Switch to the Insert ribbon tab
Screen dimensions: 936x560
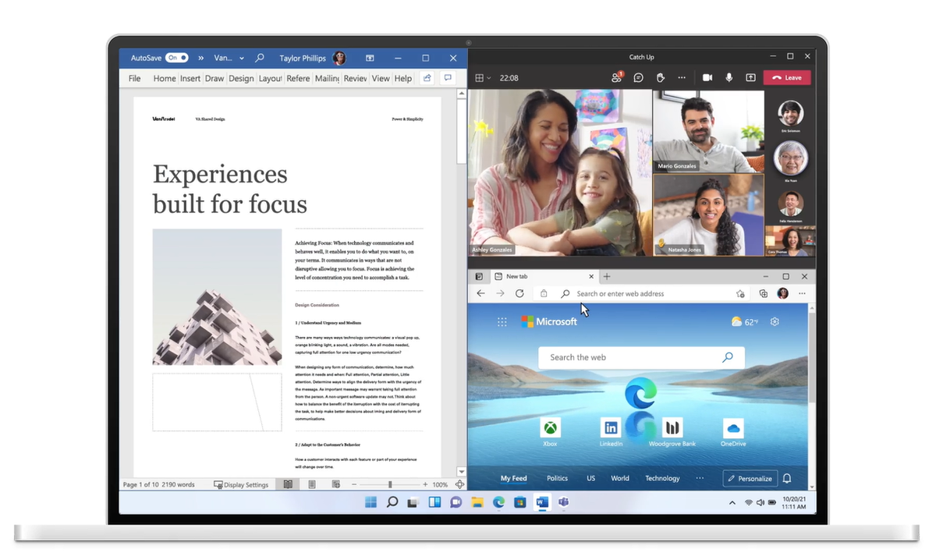pyautogui.click(x=190, y=78)
